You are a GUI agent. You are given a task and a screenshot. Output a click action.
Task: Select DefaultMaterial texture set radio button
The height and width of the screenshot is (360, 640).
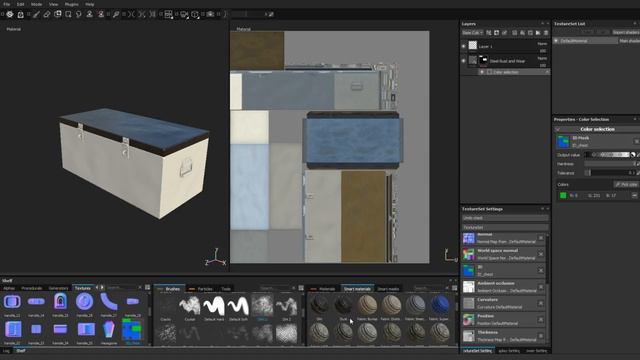tap(556, 41)
